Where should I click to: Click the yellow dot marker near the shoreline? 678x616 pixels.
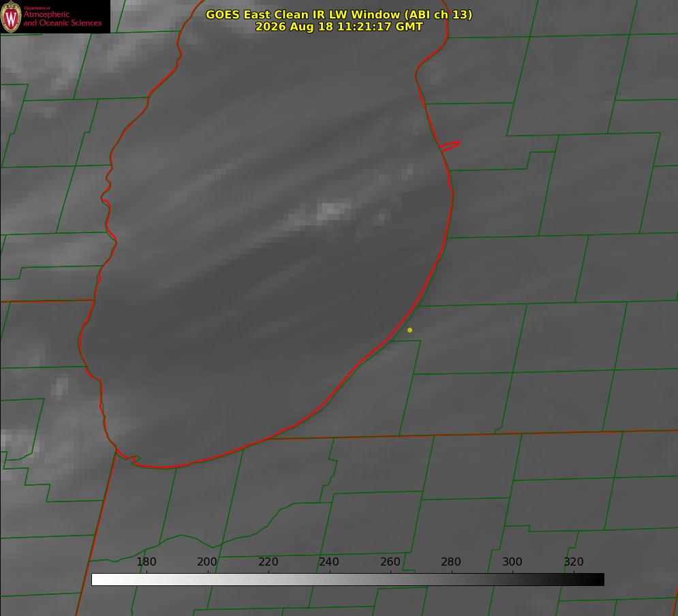pyautogui.click(x=410, y=330)
